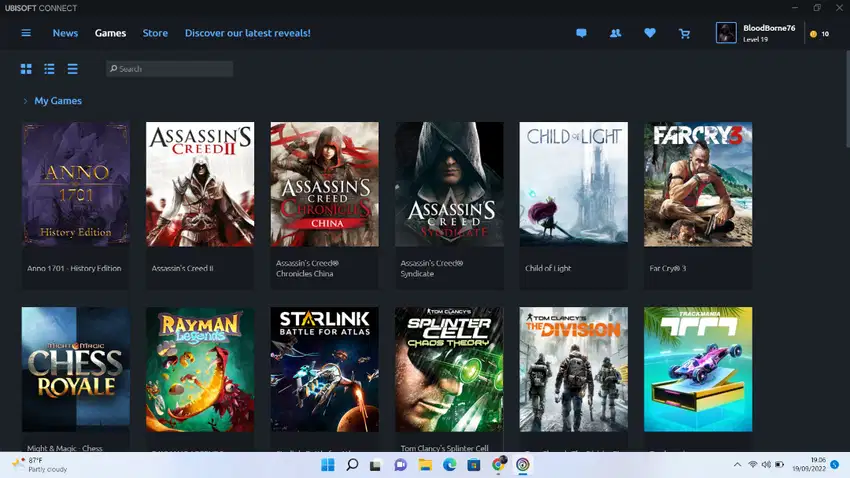Image resolution: width=850 pixels, height=478 pixels.
Task: Click the BloodBorne76 username
Action: point(769,28)
